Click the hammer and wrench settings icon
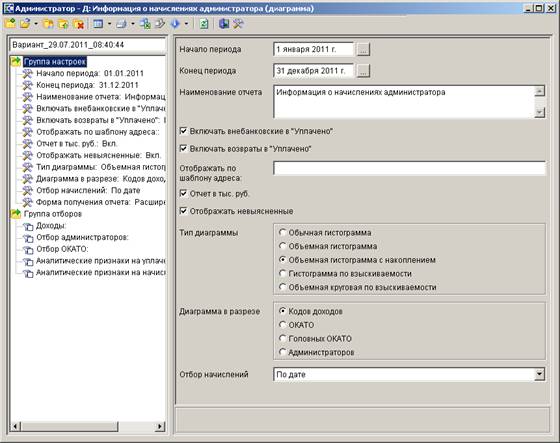Viewport: 560px width, 443px height. (238, 24)
